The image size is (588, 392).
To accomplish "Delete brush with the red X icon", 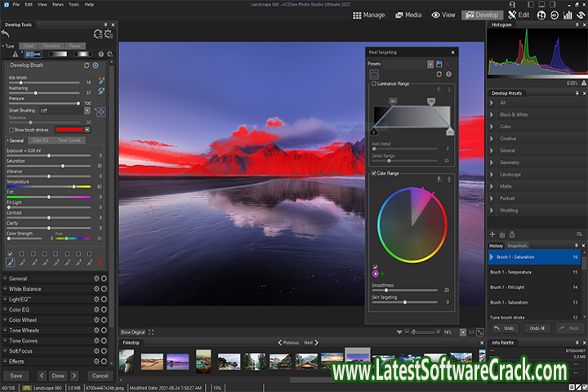I will tap(100, 262).
